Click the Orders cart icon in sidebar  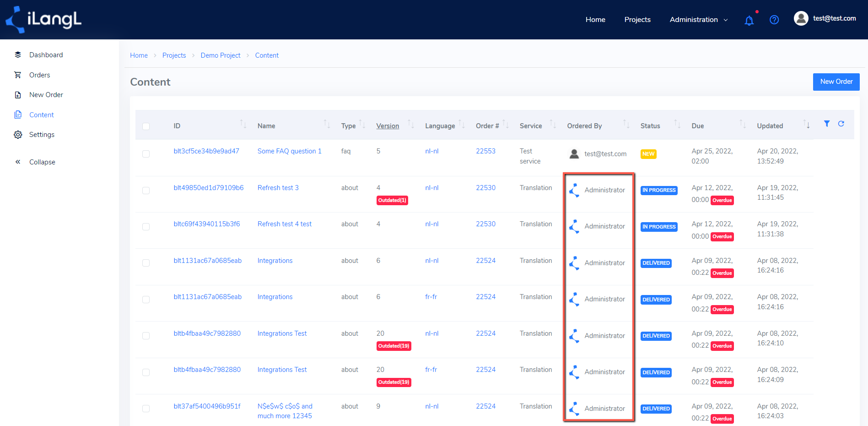18,75
